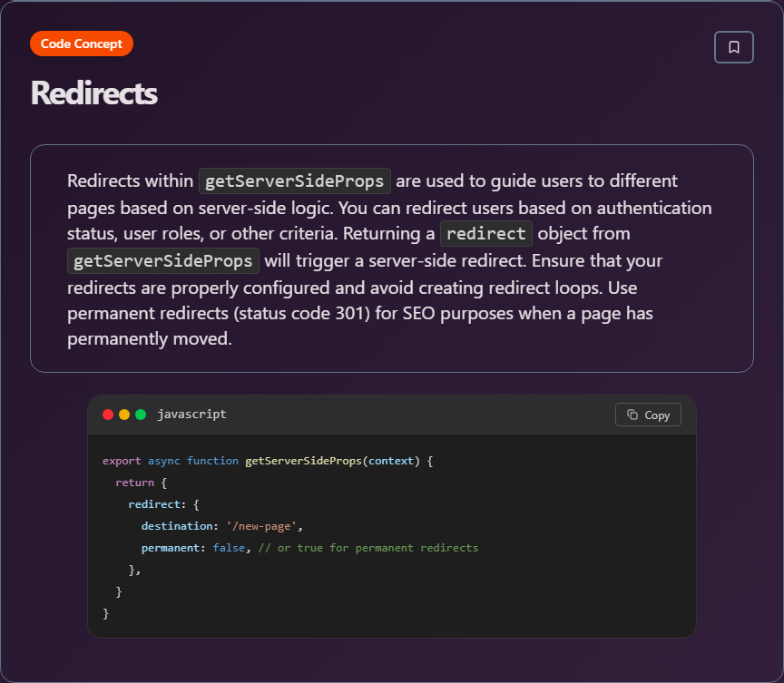Click the 'export async function' code line

click(268, 461)
